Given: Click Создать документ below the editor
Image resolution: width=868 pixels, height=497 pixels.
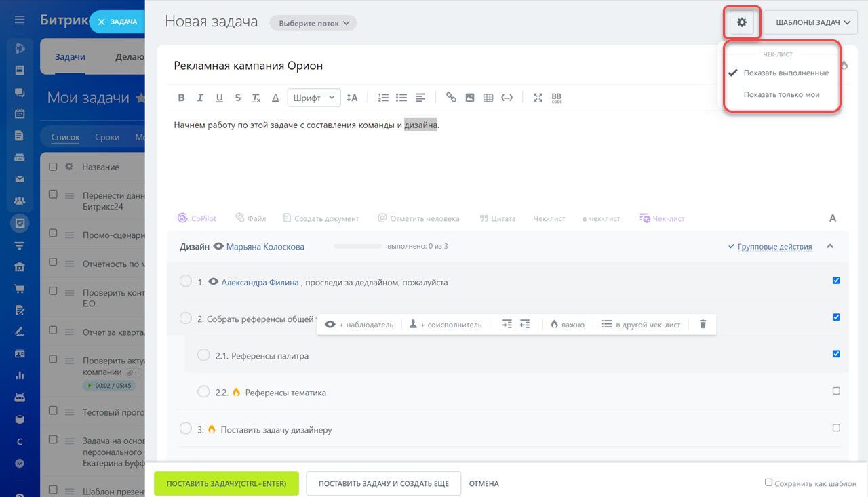Looking at the screenshot, I should pyautogui.click(x=321, y=218).
